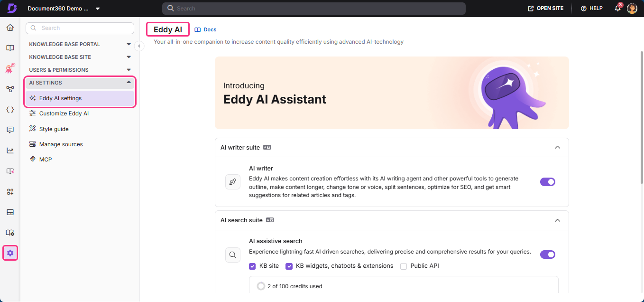The height and width of the screenshot is (302, 644).
Task: Open the Documentation book icon in sidebar
Action: pyautogui.click(x=10, y=47)
